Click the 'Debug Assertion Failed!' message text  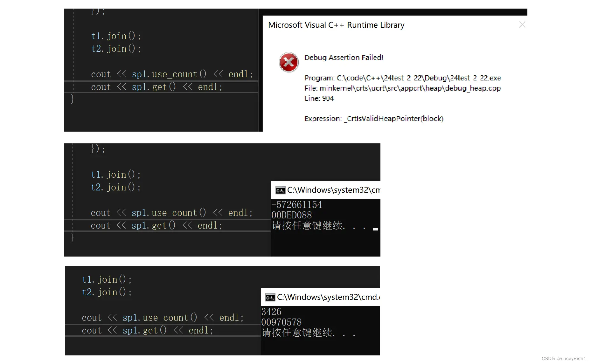[344, 58]
